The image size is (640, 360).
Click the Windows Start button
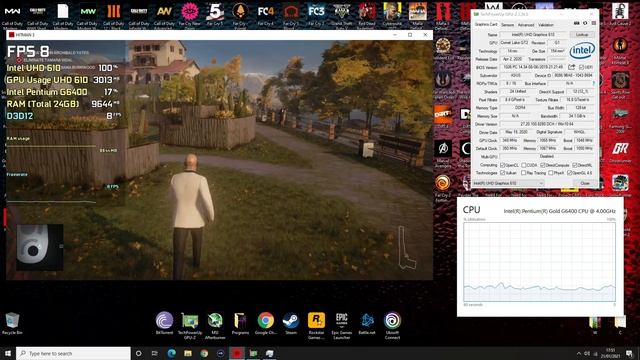8,353
